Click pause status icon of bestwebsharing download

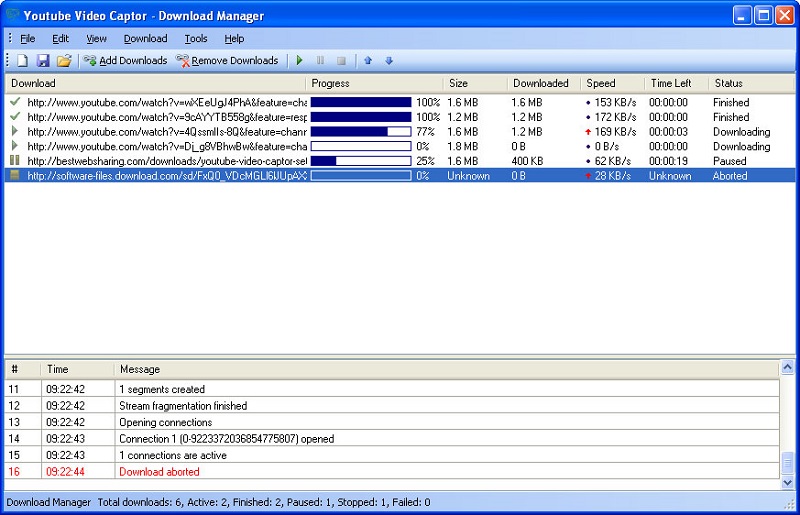(15, 160)
